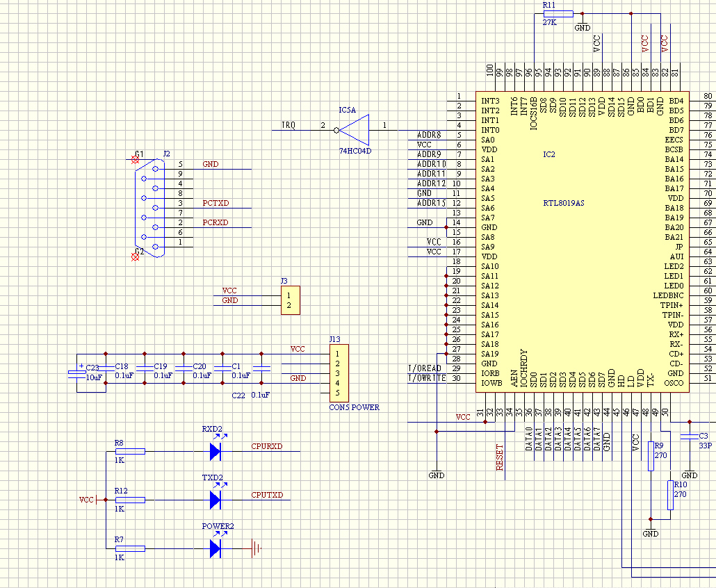Select the POWER2 designator label
716x588 pixels.
218,526
